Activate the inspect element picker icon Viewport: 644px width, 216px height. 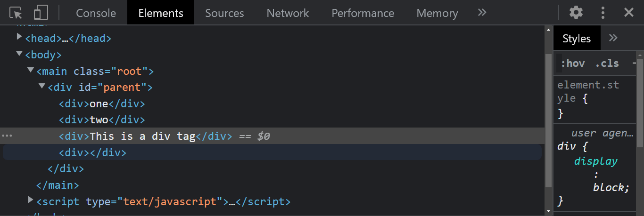click(16, 13)
